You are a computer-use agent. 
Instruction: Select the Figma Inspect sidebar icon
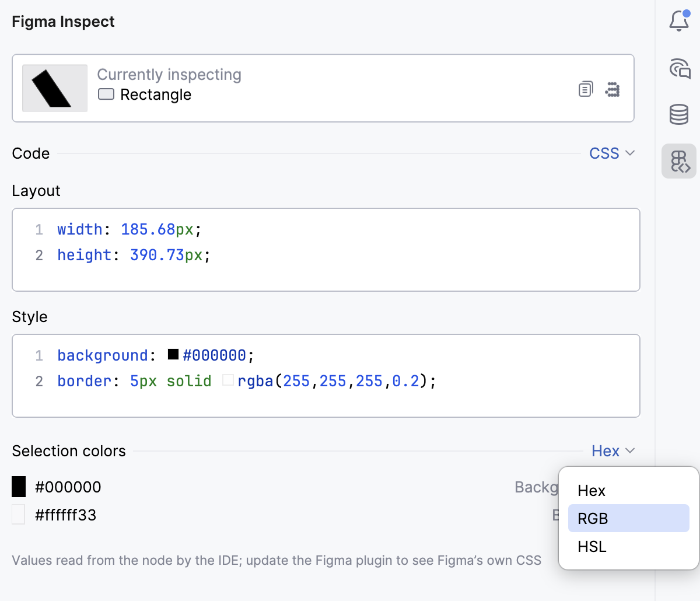pyautogui.click(x=679, y=161)
